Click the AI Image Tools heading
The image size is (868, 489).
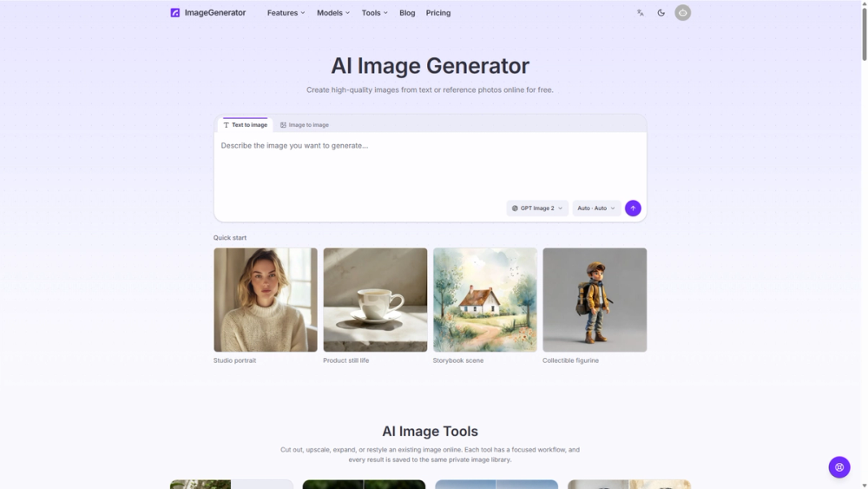[x=431, y=431]
